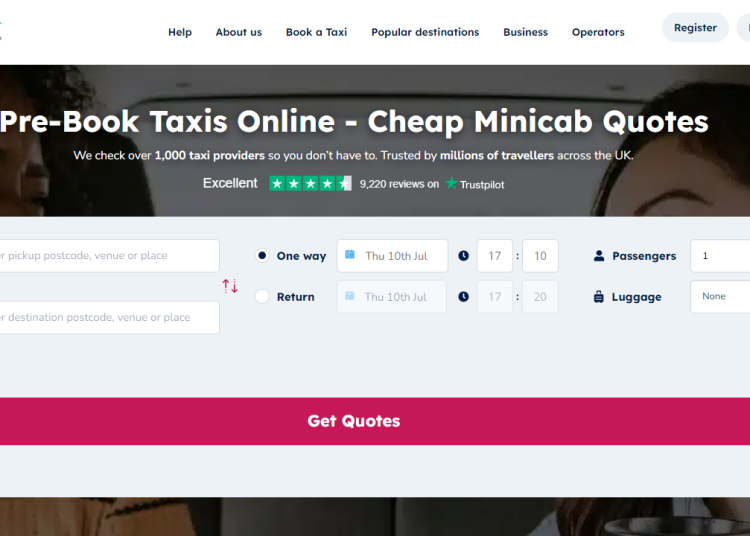This screenshot has height=536, width=750.
Task: Click the Luggage label text
Action: click(637, 297)
